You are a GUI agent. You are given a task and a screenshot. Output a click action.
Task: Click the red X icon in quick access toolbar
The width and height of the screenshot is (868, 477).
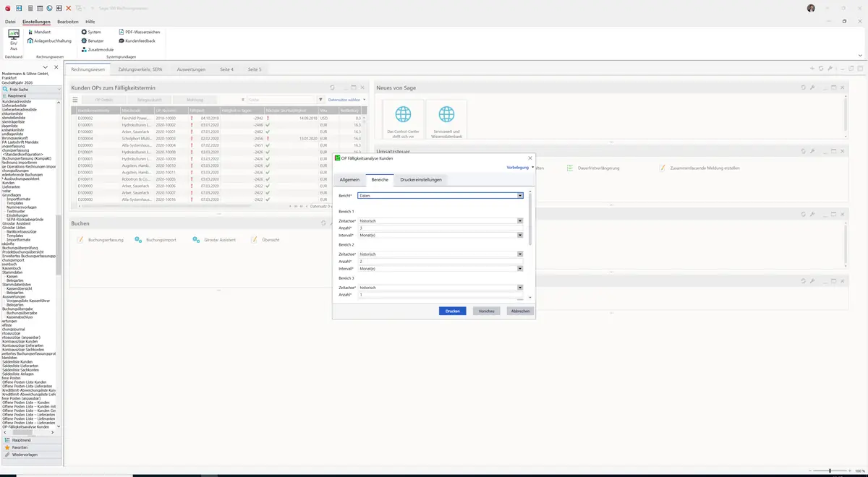coord(68,8)
